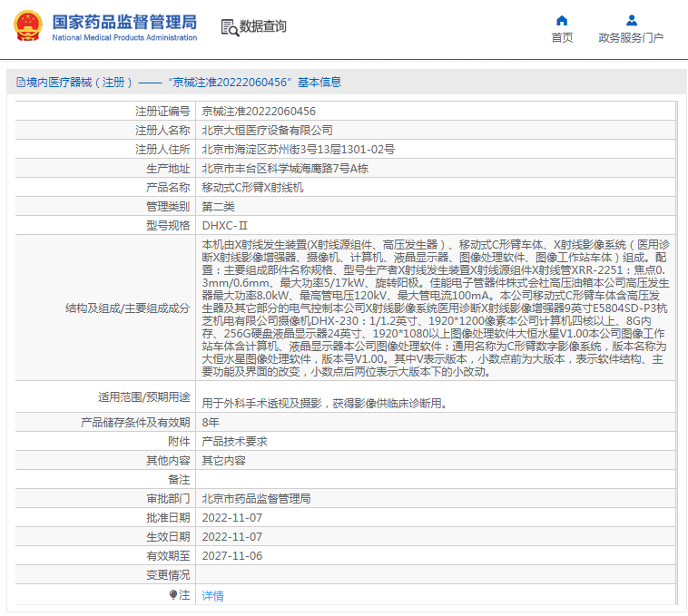688x616 pixels.
Task: Select 第二类 management category value
Action: pyautogui.click(x=218, y=207)
